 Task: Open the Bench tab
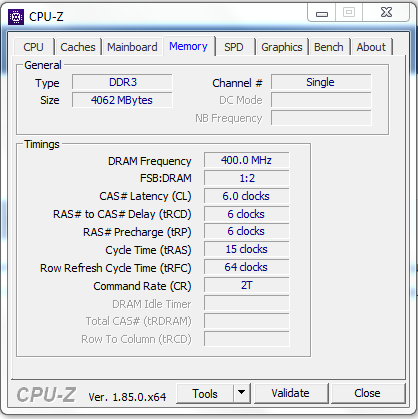click(329, 47)
